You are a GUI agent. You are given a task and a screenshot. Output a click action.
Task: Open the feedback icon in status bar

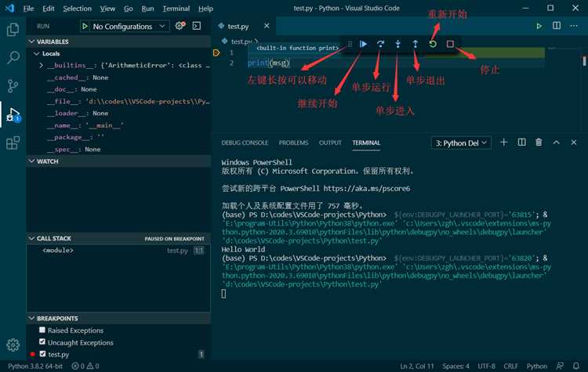(560, 366)
